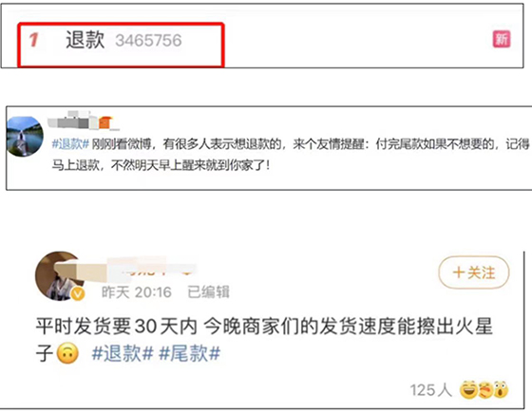View the 125人 reaction count

coord(431,390)
